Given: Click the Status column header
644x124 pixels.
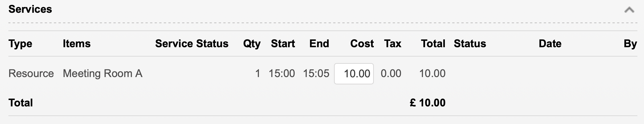Looking at the screenshot, I should pos(470,44).
